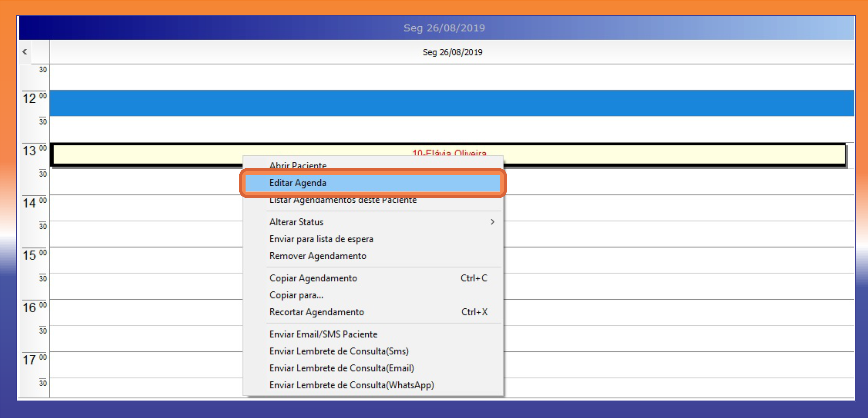Select Enviar para lista de espera
This screenshot has width=868, height=418.
(321, 239)
